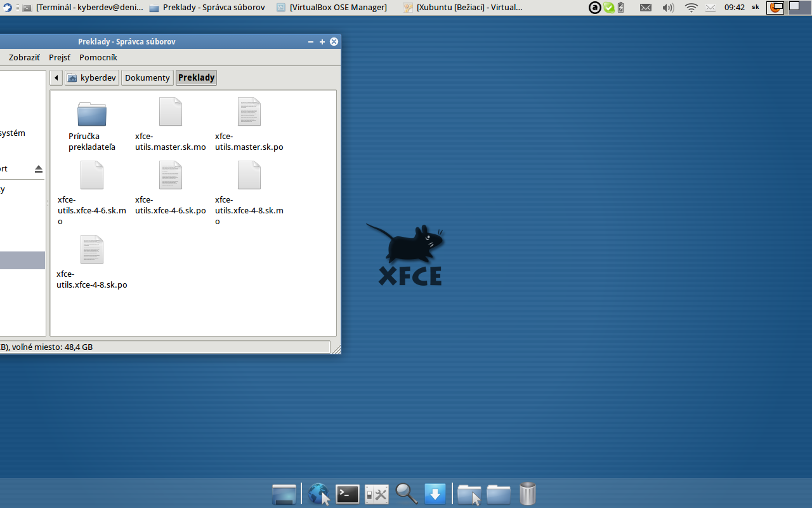Click the window resize grip corner
The height and width of the screenshot is (508, 812).
click(336, 349)
